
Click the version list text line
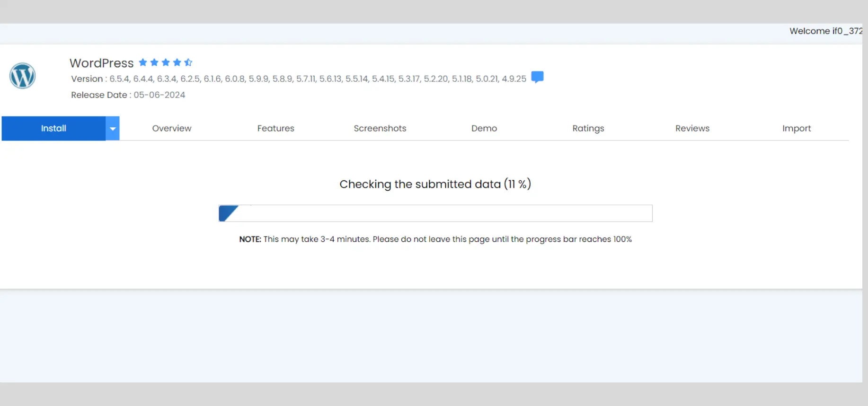pos(299,79)
